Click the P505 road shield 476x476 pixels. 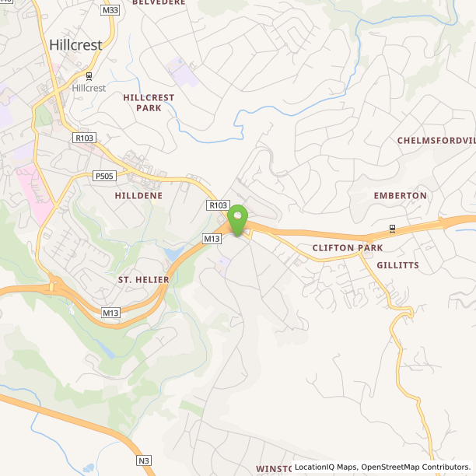point(104,176)
